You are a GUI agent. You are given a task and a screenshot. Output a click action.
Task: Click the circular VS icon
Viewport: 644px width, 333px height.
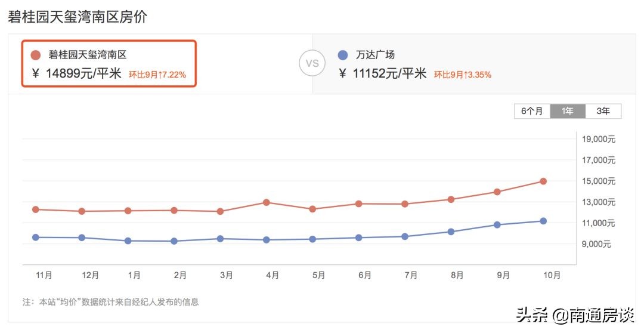(312, 63)
